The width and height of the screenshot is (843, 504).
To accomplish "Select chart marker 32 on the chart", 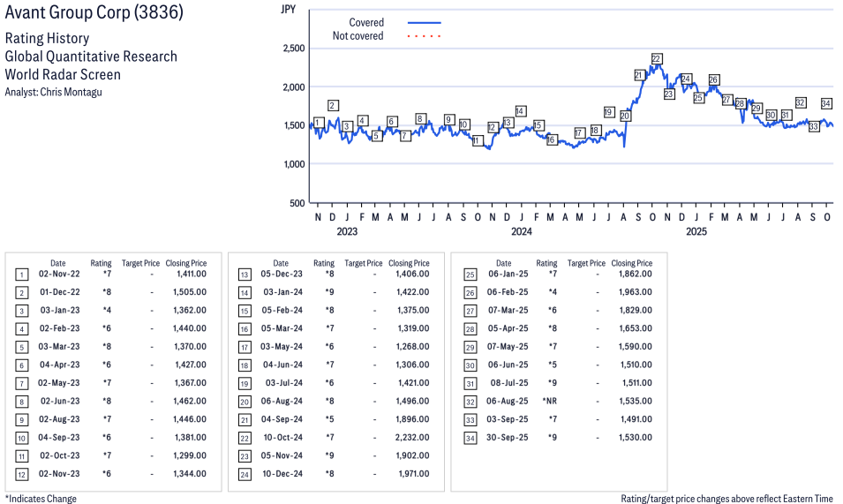I will coord(801,103).
